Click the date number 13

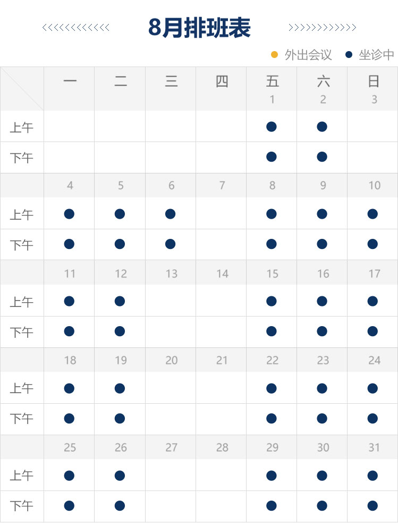pyautogui.click(x=171, y=273)
